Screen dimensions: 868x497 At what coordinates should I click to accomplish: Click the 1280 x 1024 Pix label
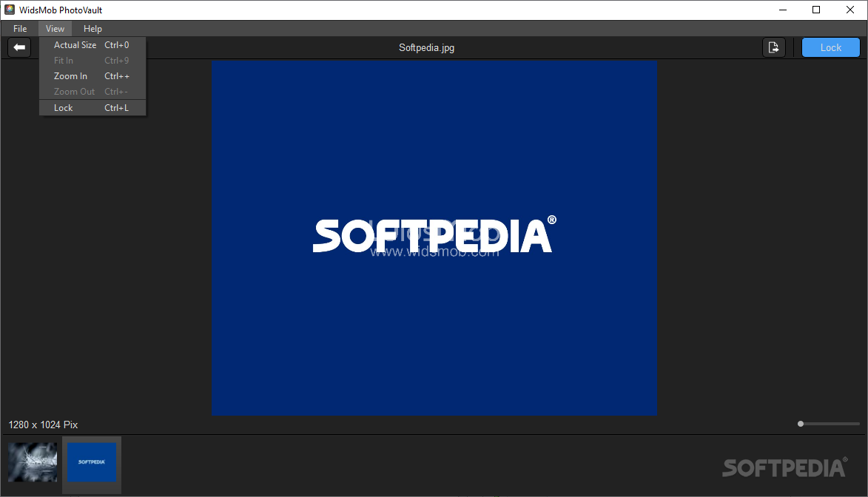tap(43, 425)
